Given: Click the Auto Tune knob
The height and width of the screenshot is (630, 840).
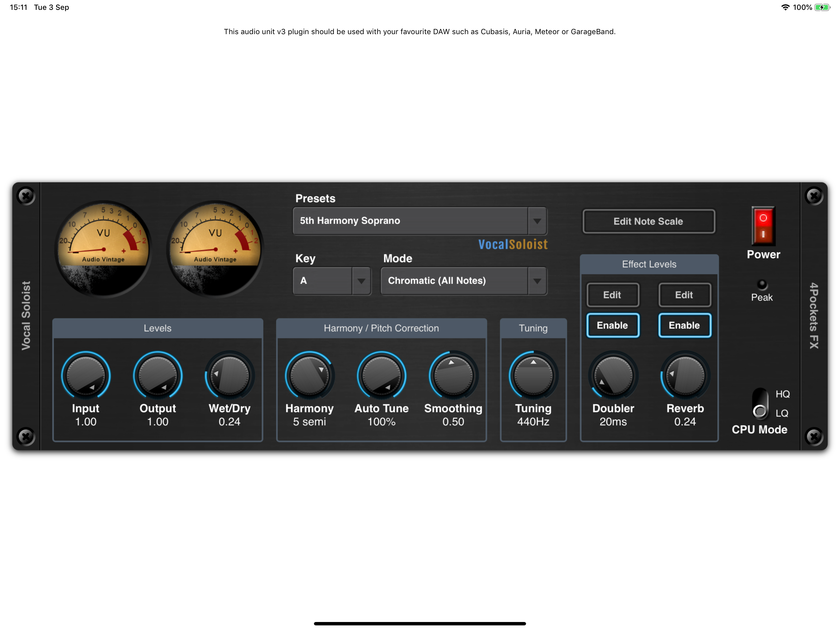Looking at the screenshot, I should click(x=381, y=376).
